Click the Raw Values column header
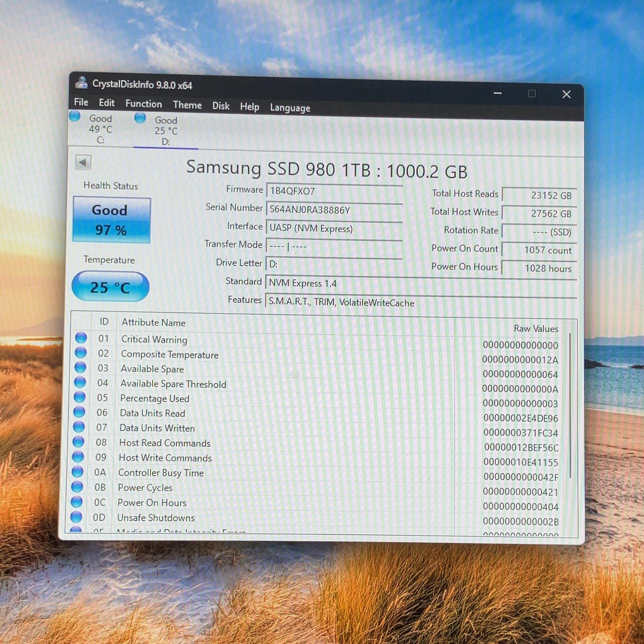The height and width of the screenshot is (644, 644). (536, 328)
